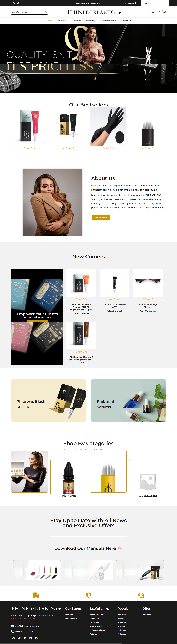Open the Instagram icon in top bar
This screenshot has width=177, height=644.
tap(18, 3)
